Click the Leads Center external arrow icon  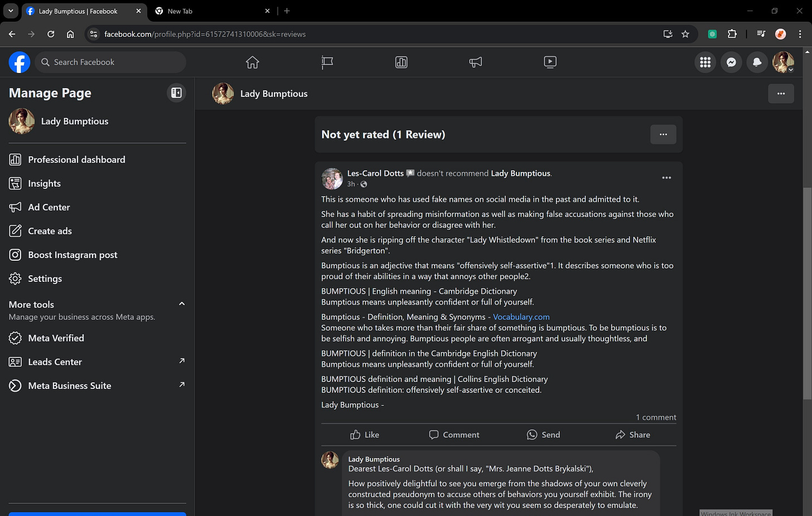(181, 361)
